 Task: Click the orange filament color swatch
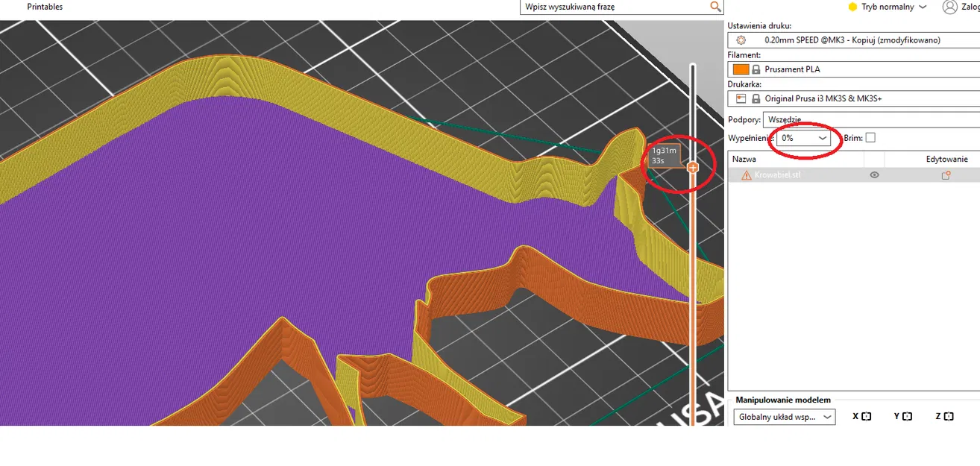741,69
